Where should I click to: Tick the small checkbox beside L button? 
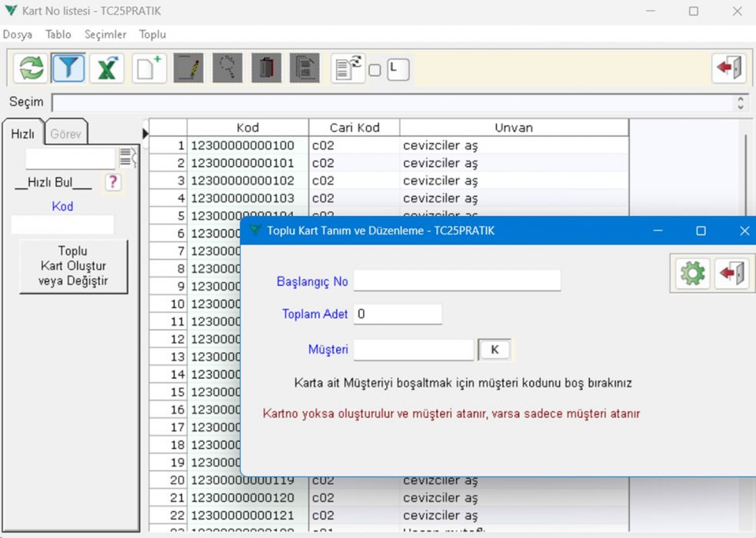pos(375,71)
